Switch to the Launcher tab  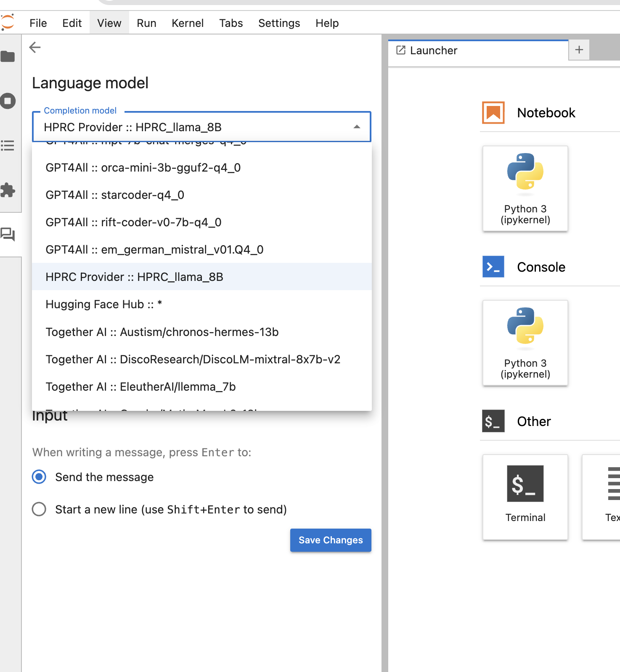pyautogui.click(x=478, y=50)
